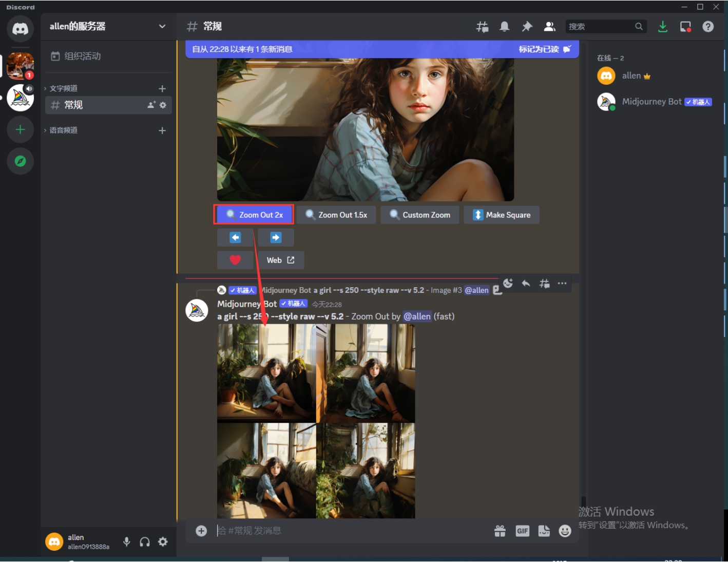The width and height of the screenshot is (728, 562).
Task: Open pinned messages with the pin icon
Action: 527,27
